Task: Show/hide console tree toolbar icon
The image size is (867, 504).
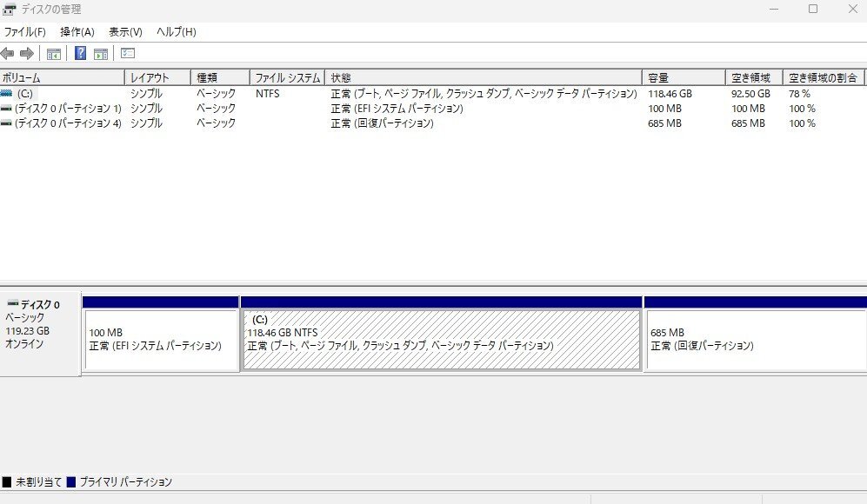Action: pos(54,54)
